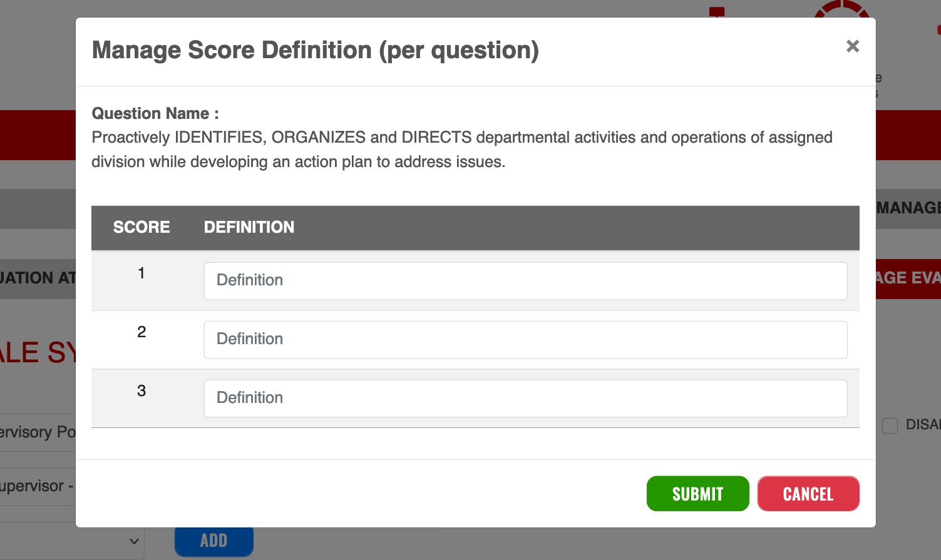Select the 'UATION AT' tab at left edge
The height and width of the screenshot is (560, 941).
tap(38, 278)
